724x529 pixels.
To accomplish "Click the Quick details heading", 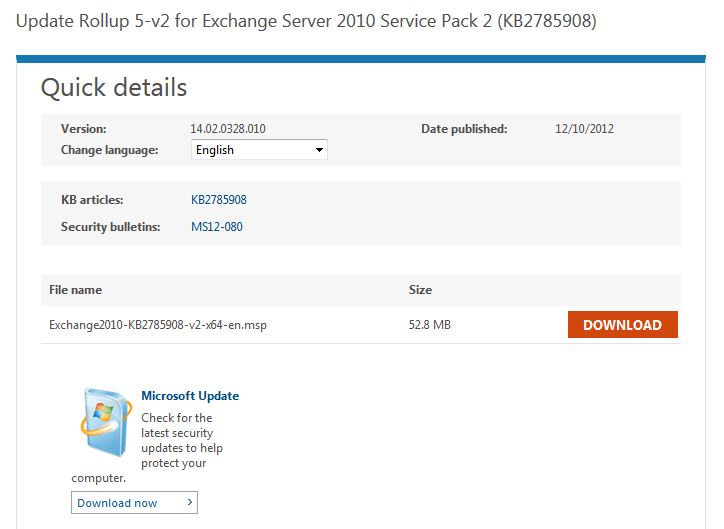I will click(x=114, y=87).
